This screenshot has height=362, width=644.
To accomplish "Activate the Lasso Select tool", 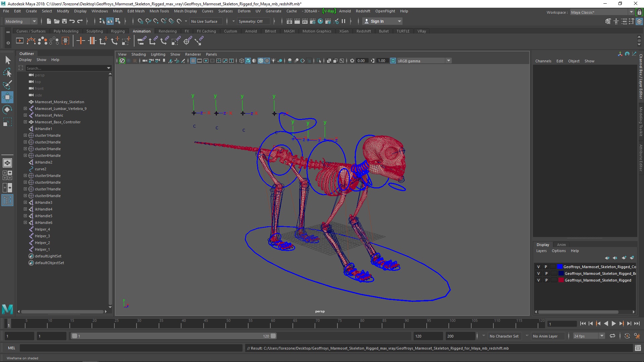I will (x=7, y=72).
